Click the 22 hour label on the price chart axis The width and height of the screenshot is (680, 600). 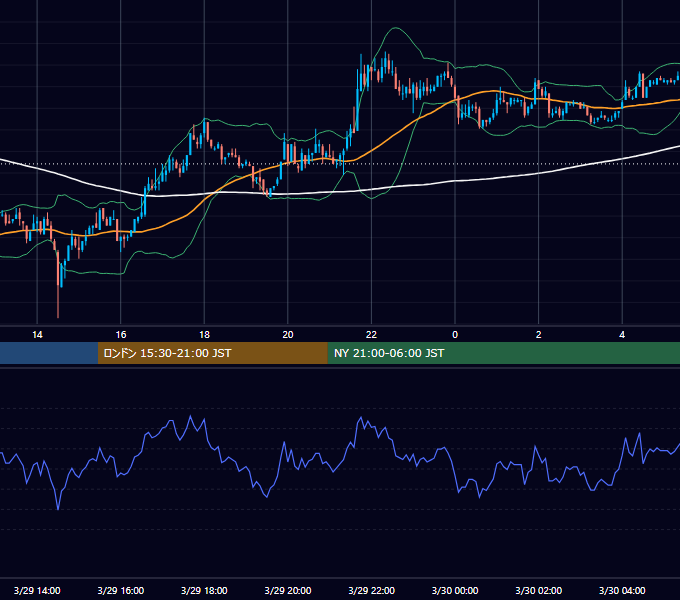[x=371, y=335]
